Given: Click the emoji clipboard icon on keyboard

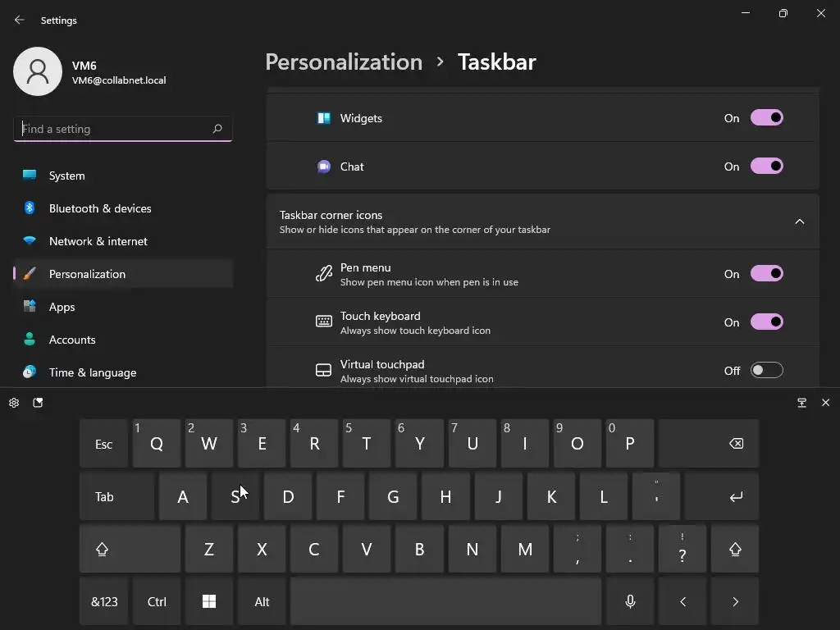Looking at the screenshot, I should coord(38,403).
